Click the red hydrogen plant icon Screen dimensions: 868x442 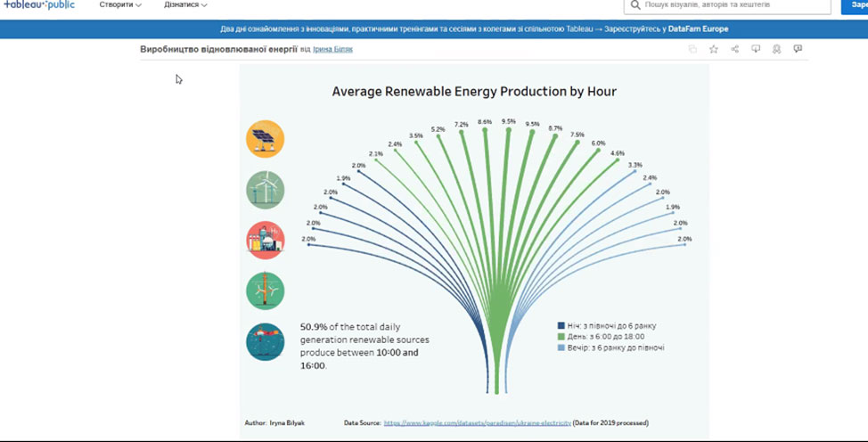[x=265, y=240]
